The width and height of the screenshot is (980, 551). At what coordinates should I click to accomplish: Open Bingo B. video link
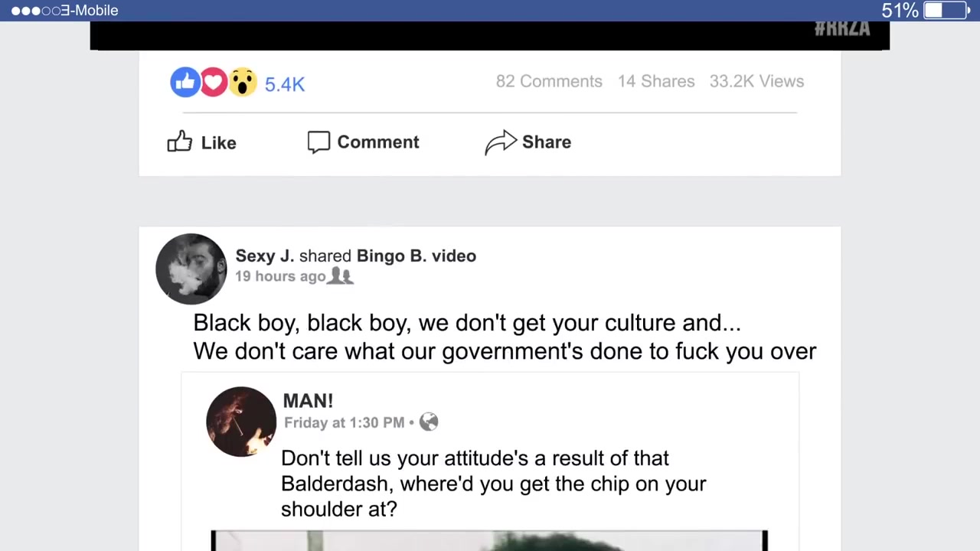(416, 256)
